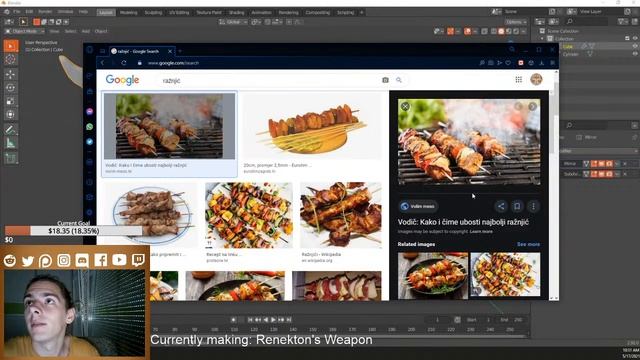Share the selected ražnjić image
Image resolution: width=640 pixels, height=360 pixels.
(501, 206)
